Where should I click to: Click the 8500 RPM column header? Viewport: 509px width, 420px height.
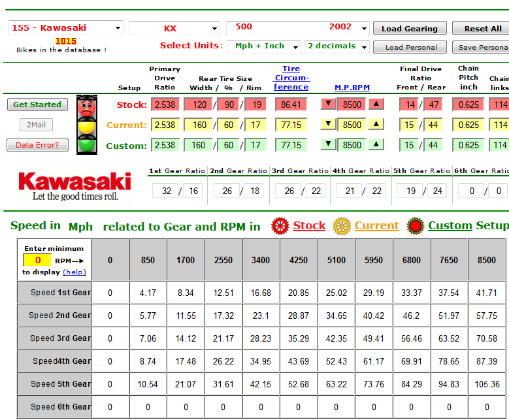(486, 260)
